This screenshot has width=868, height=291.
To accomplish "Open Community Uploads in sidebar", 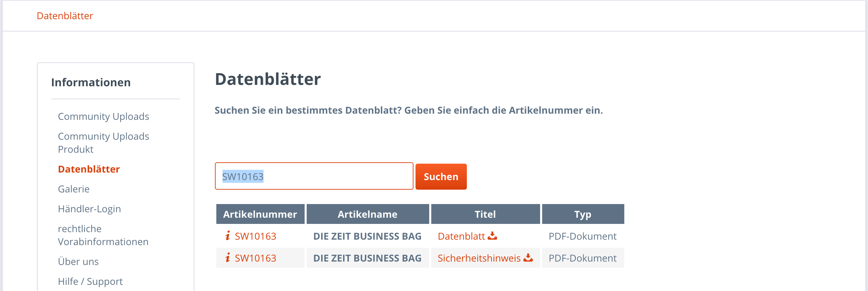I will click(103, 116).
